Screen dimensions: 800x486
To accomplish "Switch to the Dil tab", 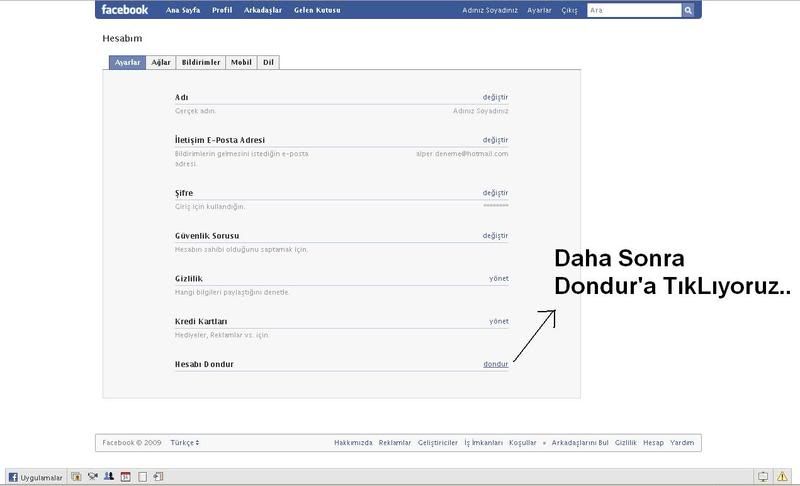I will 268,62.
